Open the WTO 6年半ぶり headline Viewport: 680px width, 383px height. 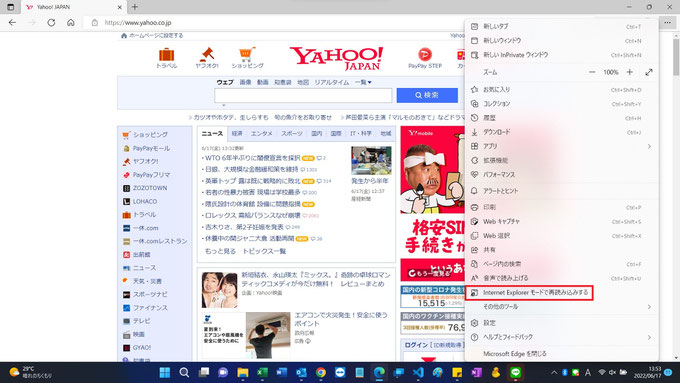click(252, 158)
